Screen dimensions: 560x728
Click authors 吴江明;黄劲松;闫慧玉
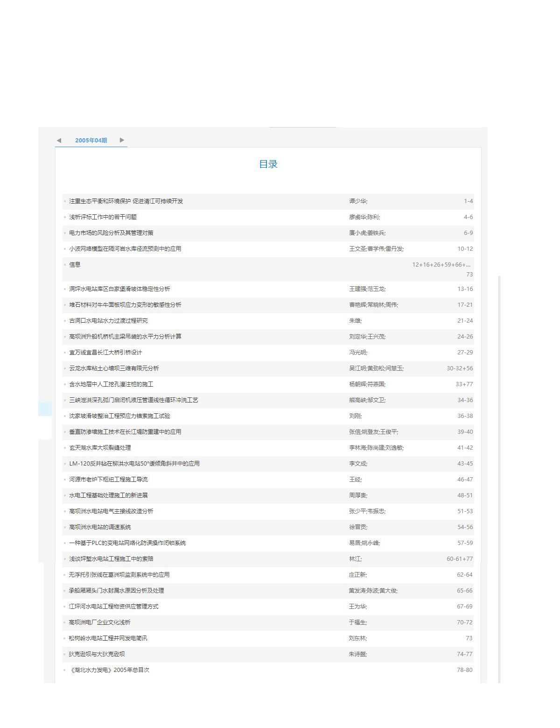[377, 368]
